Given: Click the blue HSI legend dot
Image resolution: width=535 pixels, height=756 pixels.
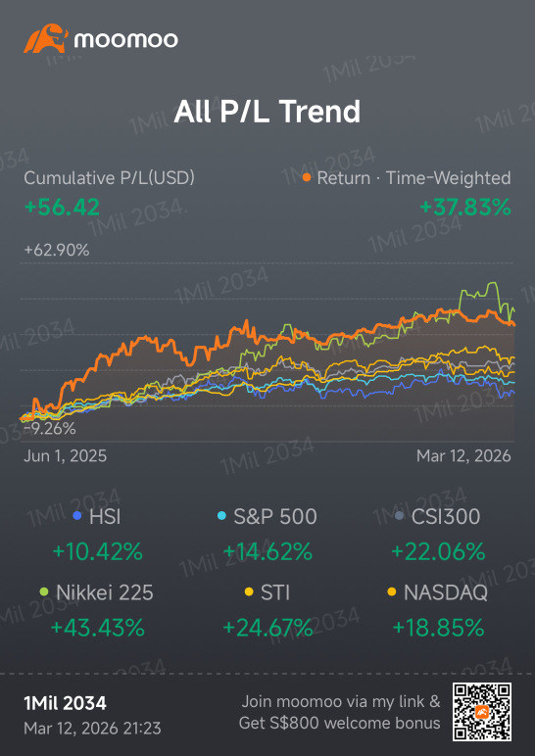Looking at the screenshot, I should pos(75,516).
